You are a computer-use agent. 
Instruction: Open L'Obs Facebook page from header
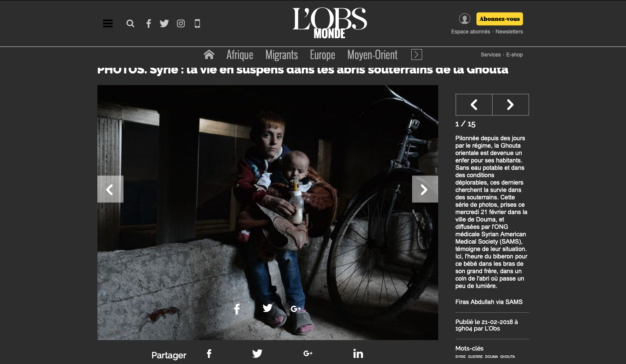(x=148, y=23)
